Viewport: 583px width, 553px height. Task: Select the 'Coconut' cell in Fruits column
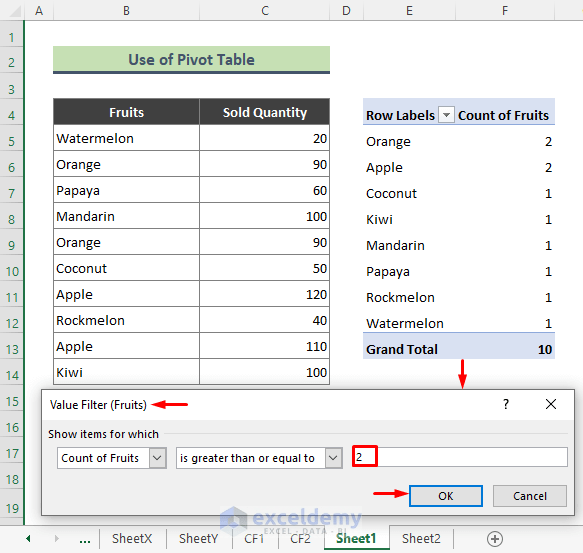[x=126, y=268]
